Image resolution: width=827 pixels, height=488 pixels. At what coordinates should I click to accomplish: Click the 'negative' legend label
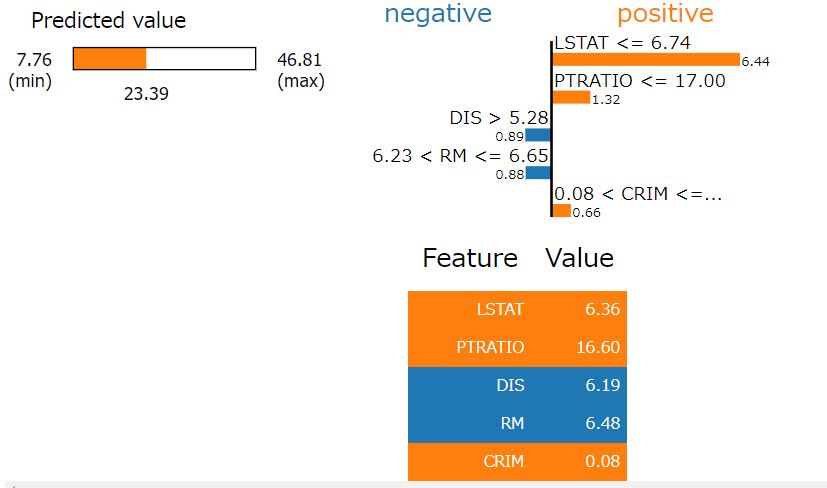438,14
